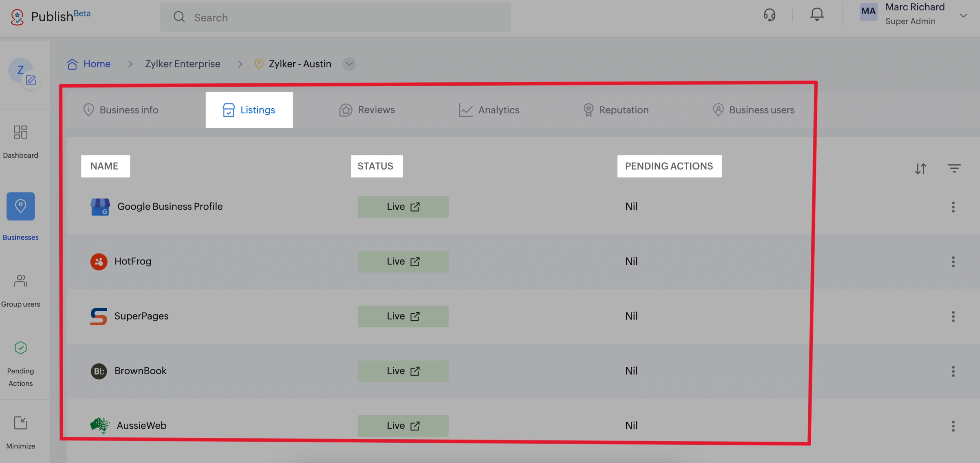Open the support headset icon
980x463 pixels.
[x=769, y=15]
